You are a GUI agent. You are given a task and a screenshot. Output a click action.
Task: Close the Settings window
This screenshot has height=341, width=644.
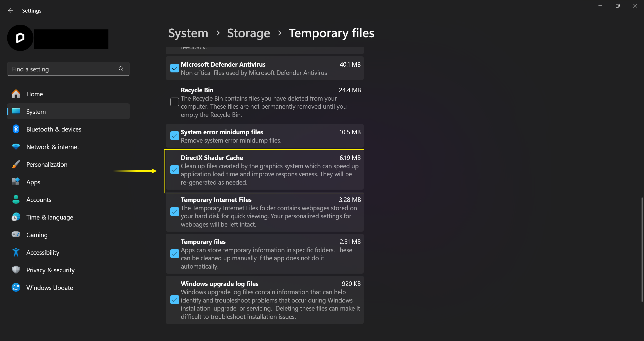coord(635,6)
